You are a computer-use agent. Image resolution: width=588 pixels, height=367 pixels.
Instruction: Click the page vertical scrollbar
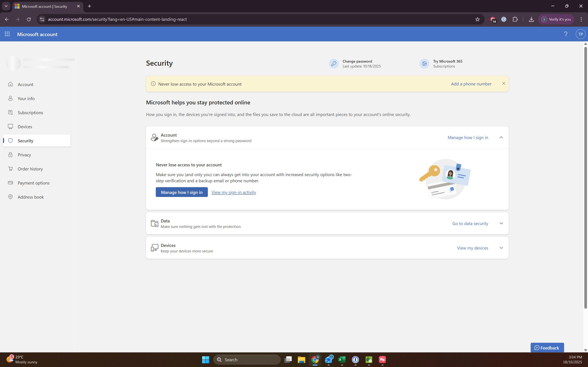click(585, 177)
